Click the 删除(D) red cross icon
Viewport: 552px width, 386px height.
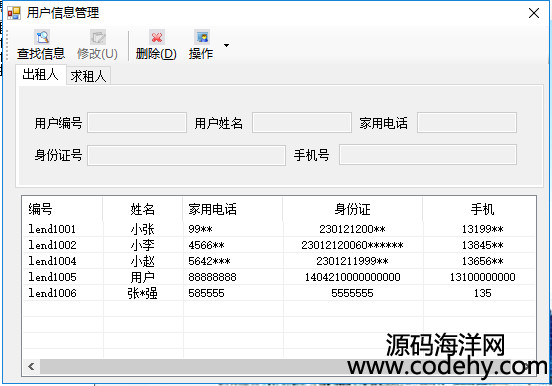[x=157, y=37]
